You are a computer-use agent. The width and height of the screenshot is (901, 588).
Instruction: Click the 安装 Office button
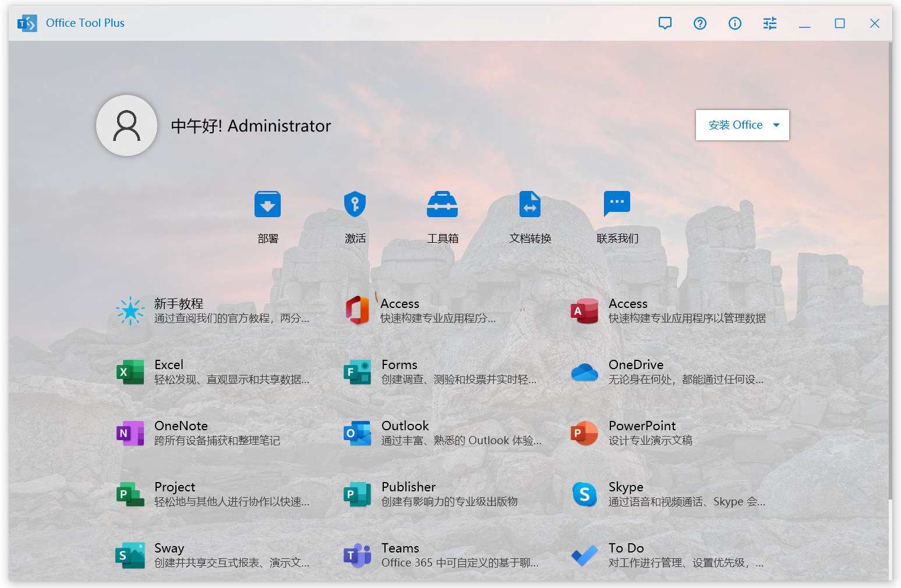click(x=735, y=125)
